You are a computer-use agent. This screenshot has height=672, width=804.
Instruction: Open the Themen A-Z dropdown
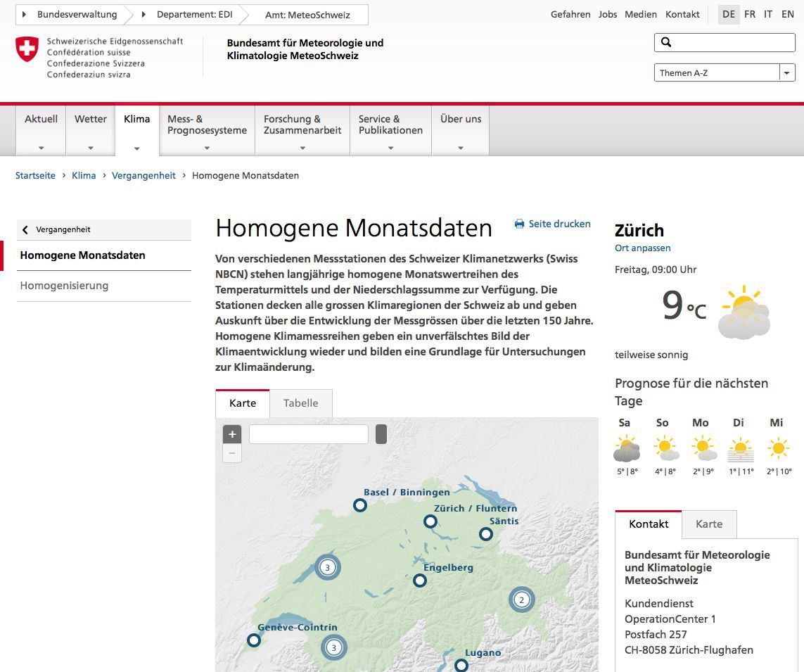coord(787,72)
